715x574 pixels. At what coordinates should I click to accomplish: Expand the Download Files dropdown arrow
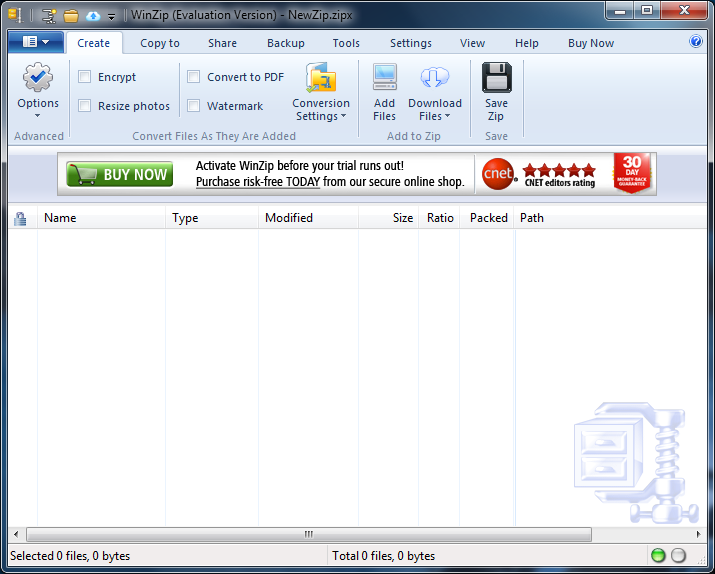click(447, 116)
